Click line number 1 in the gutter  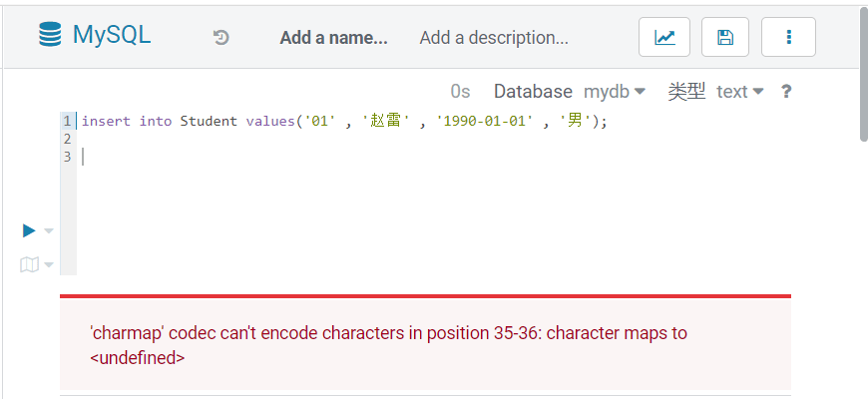pyautogui.click(x=67, y=121)
